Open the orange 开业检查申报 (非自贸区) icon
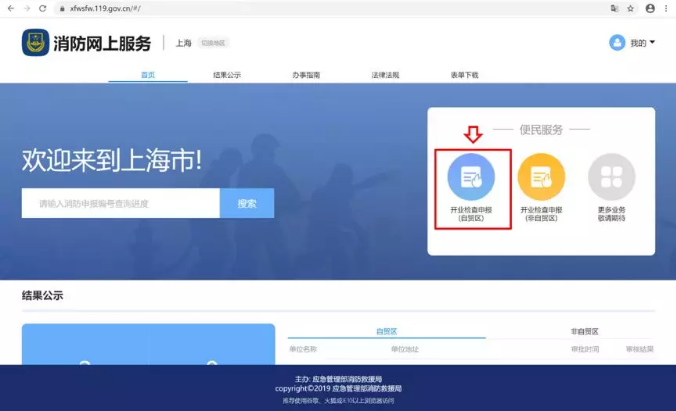Screen dimensions: 676x411 coord(541,178)
